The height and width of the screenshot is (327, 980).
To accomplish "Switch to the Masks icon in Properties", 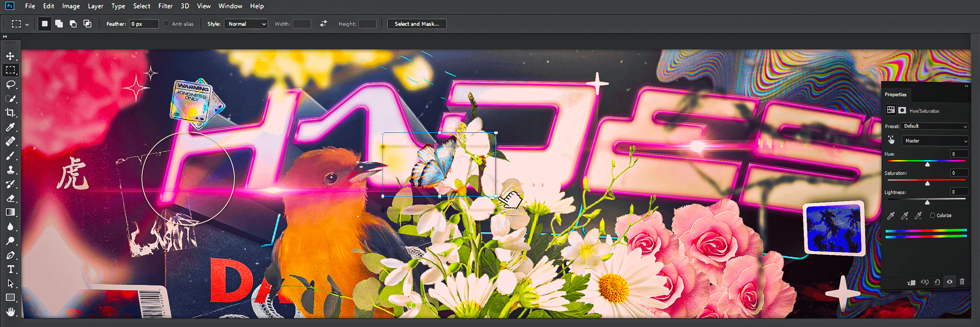I will pos(902,110).
